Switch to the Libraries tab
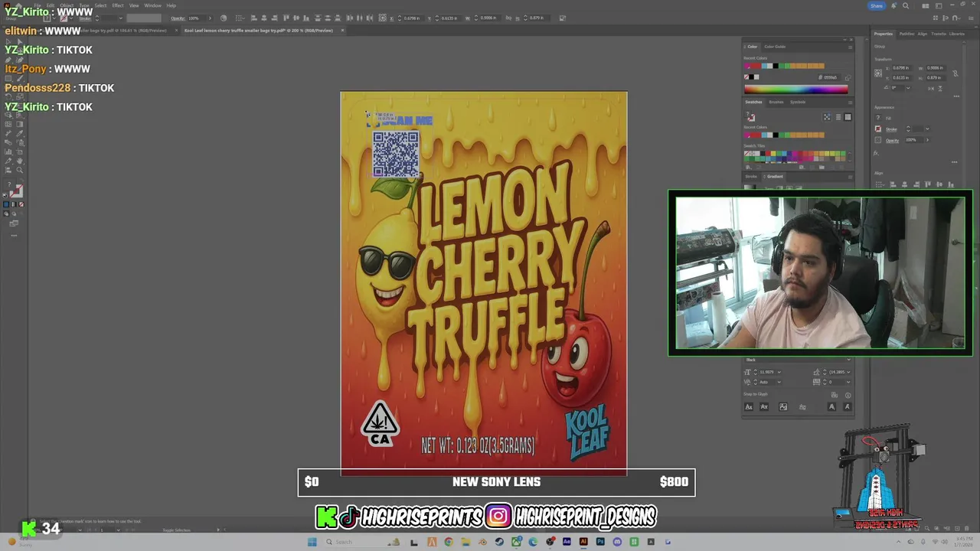Image resolution: width=980 pixels, height=551 pixels. coord(957,34)
